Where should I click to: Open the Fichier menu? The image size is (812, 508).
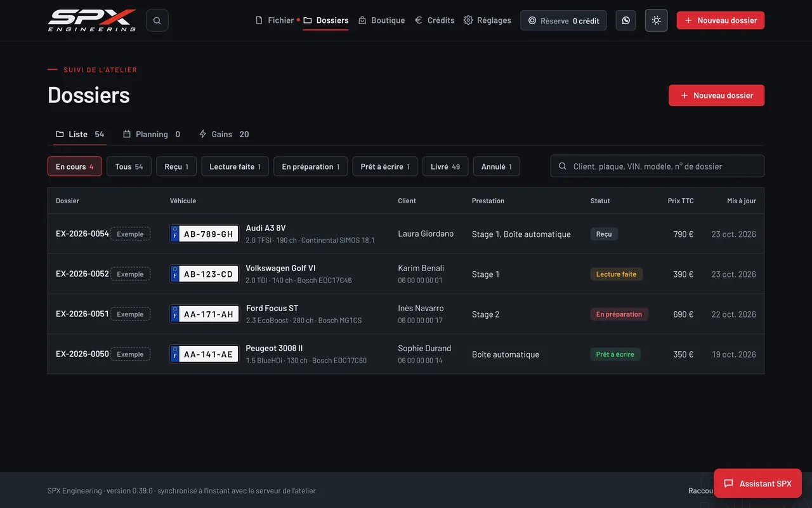tap(275, 20)
